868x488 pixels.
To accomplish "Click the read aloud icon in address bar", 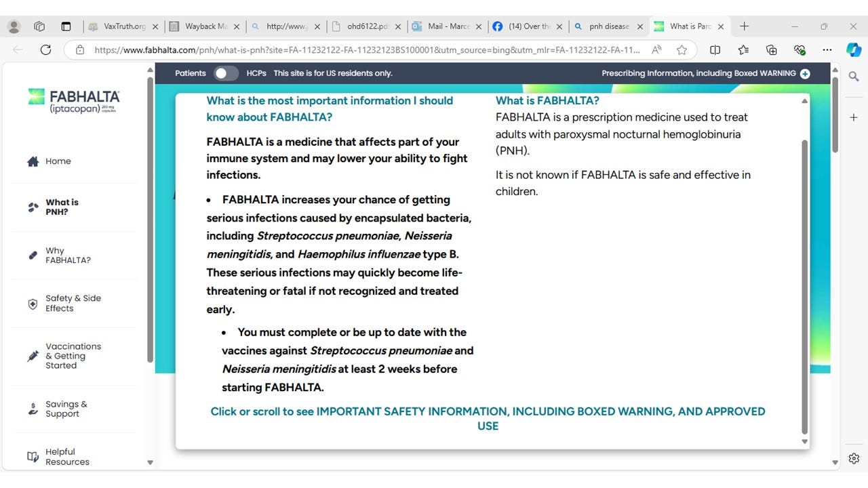I will coord(656,49).
